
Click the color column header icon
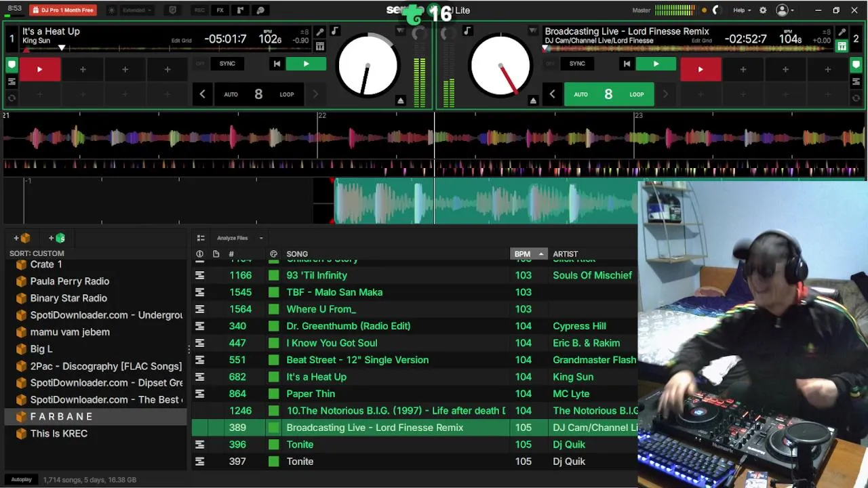pyautogui.click(x=273, y=254)
